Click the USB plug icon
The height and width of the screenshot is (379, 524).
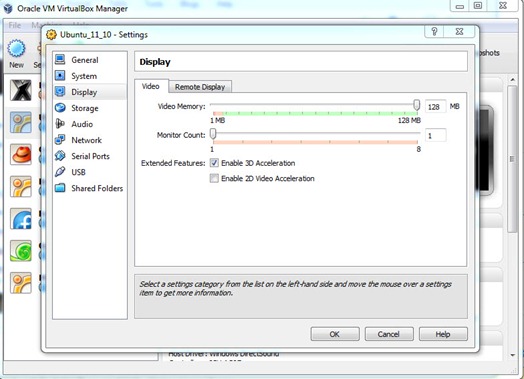[60, 172]
